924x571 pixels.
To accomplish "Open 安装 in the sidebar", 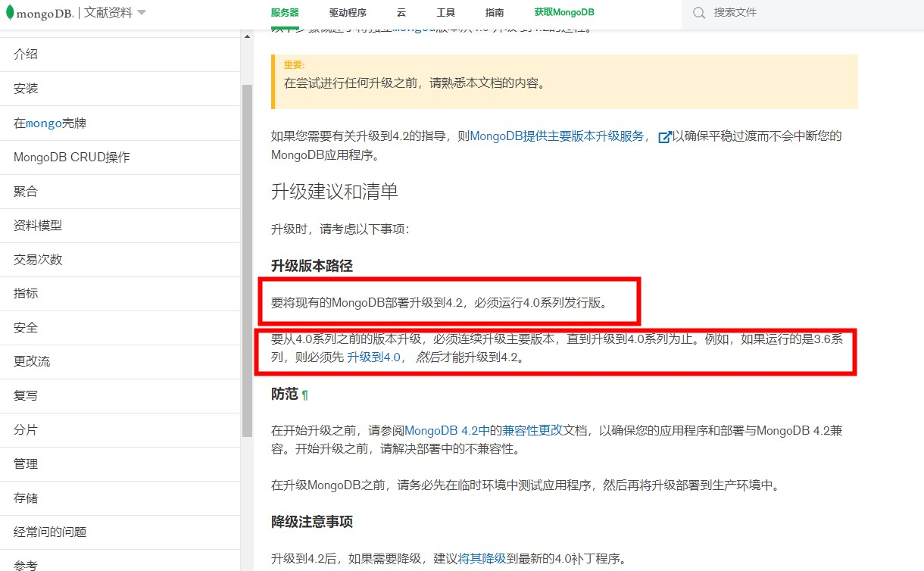I will pyautogui.click(x=120, y=89).
